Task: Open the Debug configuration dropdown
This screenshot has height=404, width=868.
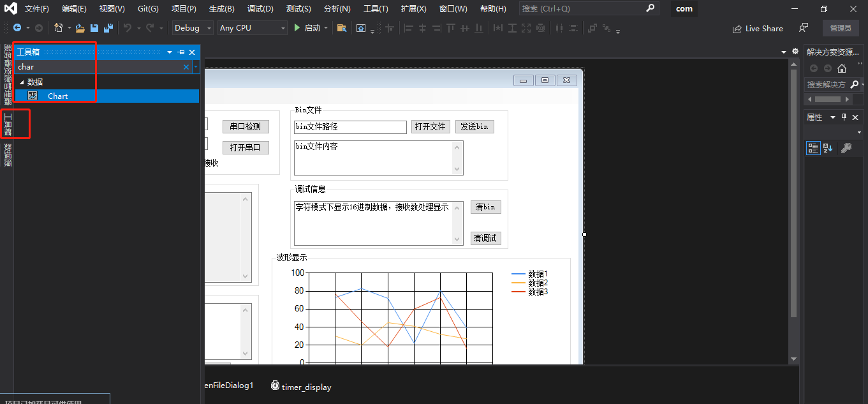Action: coord(193,28)
